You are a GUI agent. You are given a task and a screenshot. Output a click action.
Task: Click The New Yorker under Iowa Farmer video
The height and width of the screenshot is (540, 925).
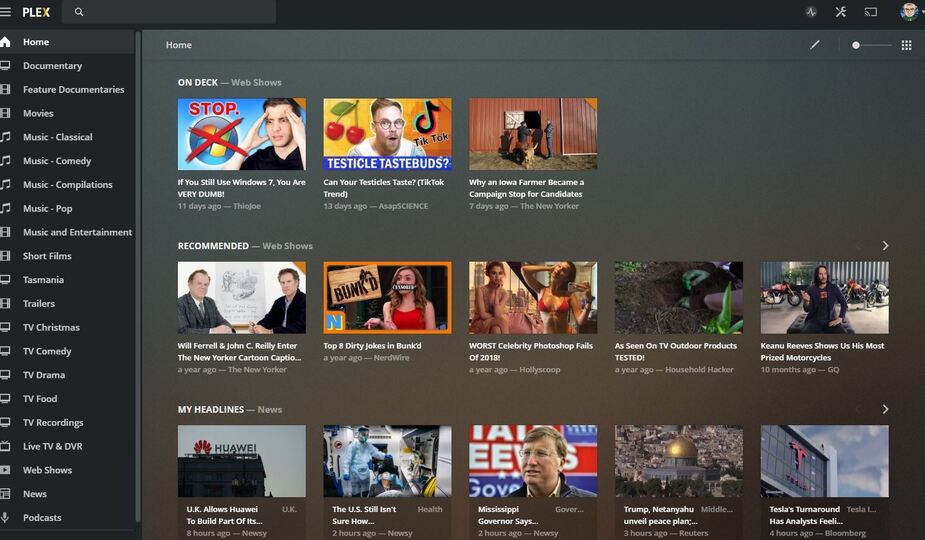click(x=549, y=206)
